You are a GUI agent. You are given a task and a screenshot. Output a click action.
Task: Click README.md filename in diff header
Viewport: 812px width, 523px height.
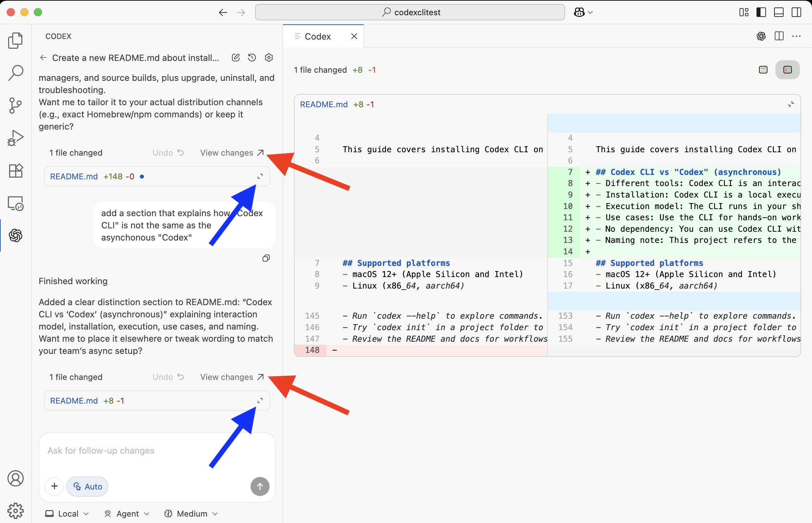pyautogui.click(x=324, y=104)
